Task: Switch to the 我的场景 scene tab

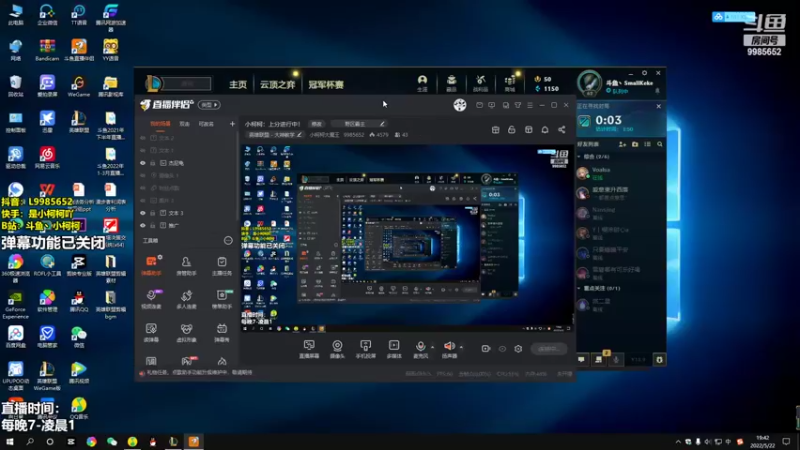Action: click(160, 123)
